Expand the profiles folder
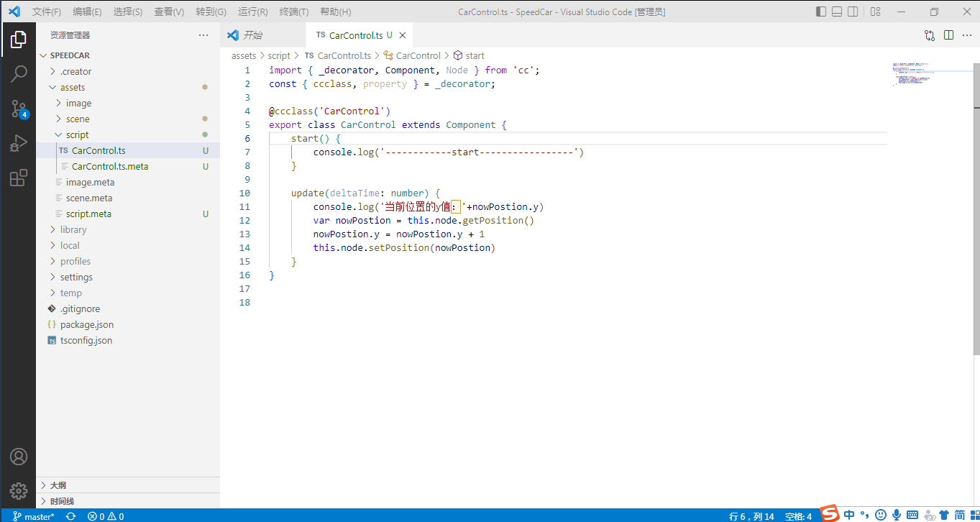The height and width of the screenshot is (522, 980). point(128,261)
